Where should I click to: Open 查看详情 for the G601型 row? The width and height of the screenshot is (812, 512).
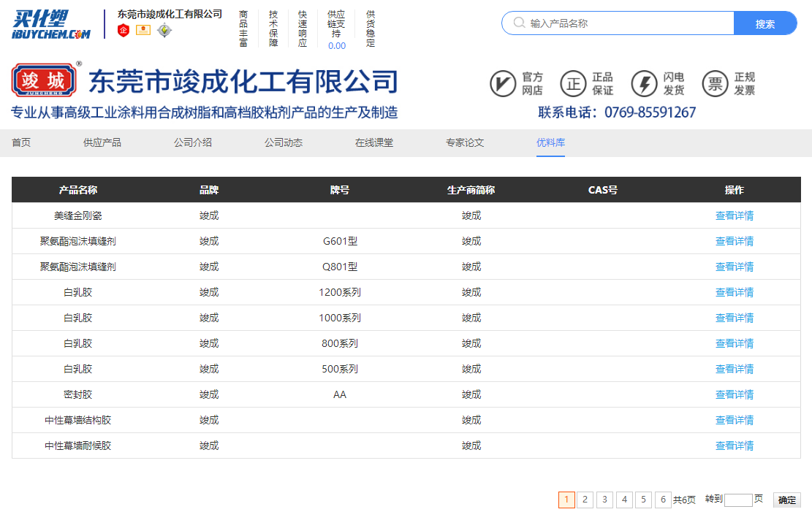click(735, 241)
